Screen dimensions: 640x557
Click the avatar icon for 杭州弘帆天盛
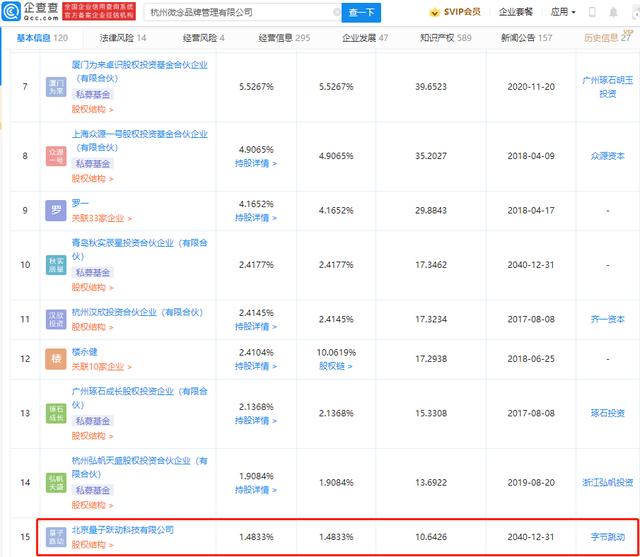(x=56, y=482)
